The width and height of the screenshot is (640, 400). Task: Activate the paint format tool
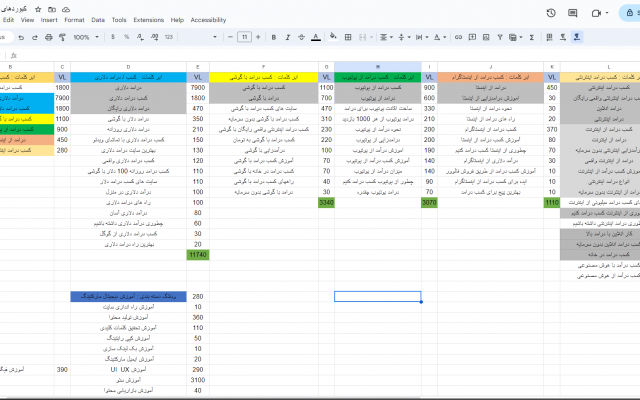point(62,37)
